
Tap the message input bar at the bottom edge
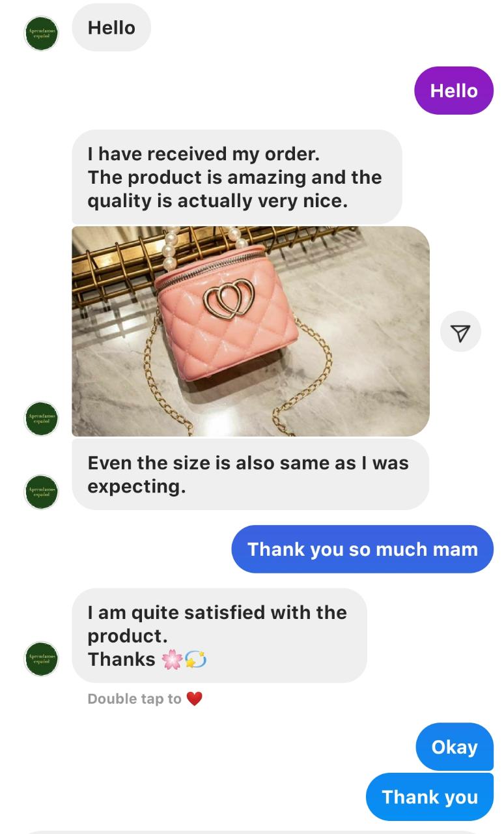pos(252,832)
